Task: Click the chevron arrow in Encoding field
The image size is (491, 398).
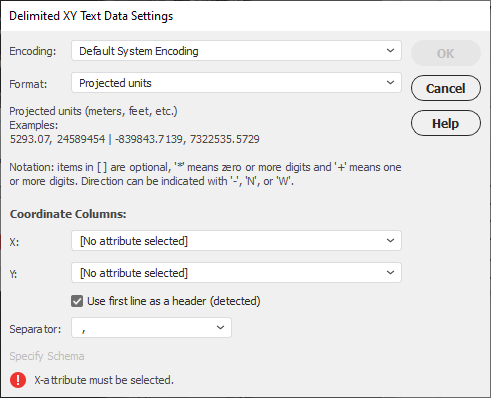Action: click(390, 51)
